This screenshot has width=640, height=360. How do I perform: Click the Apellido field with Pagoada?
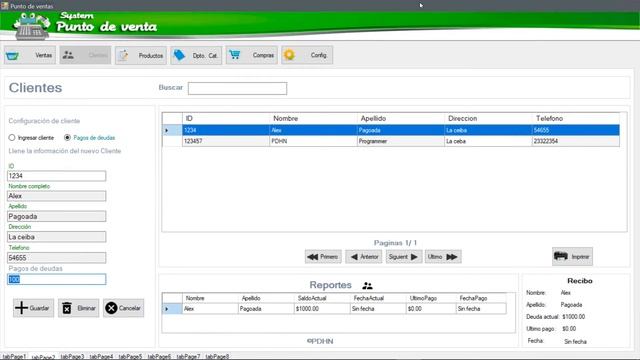click(56, 216)
